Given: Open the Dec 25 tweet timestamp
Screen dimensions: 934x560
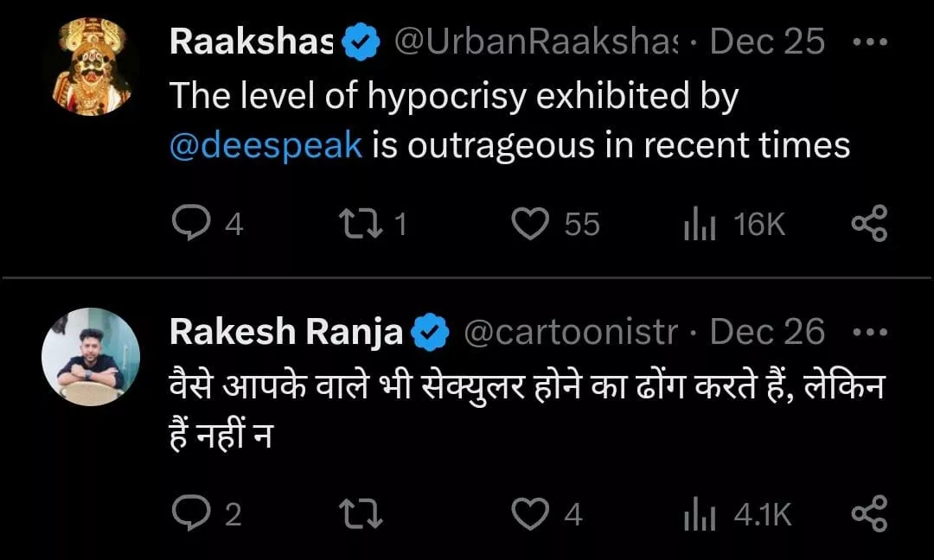Looking at the screenshot, I should (767, 41).
